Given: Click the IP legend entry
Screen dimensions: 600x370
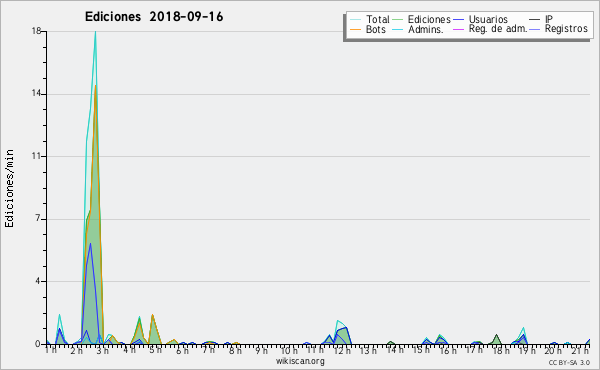Looking at the screenshot, I should point(541,19).
